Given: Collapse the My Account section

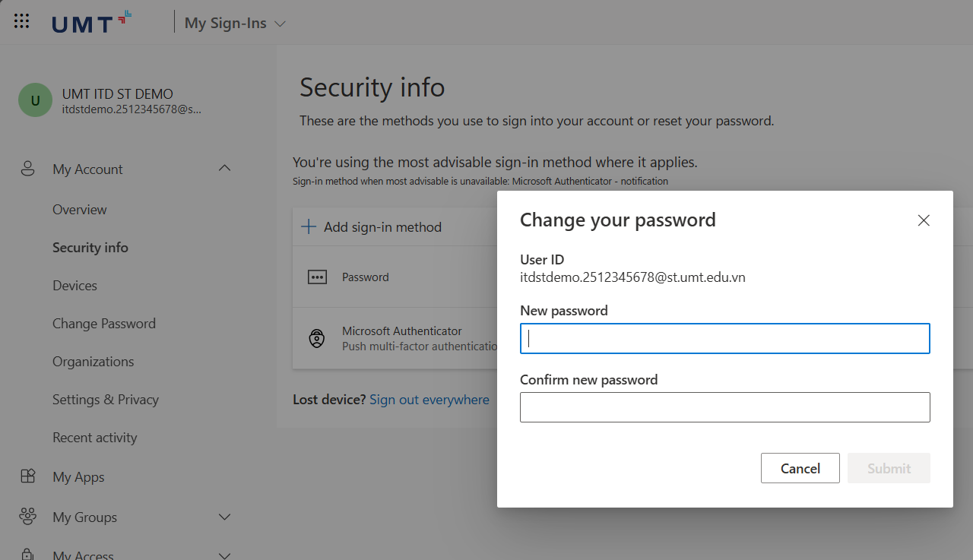Looking at the screenshot, I should coord(224,168).
